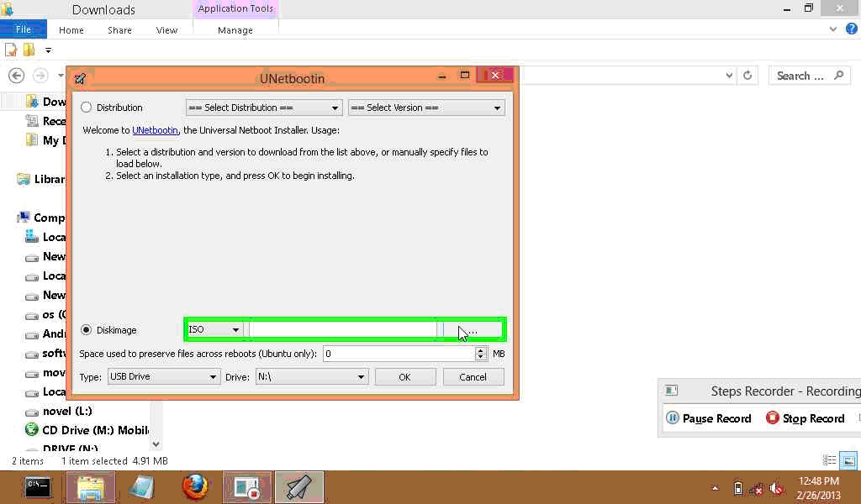861x504 pixels.
Task: Open Explorer help question mark icon
Action: 851,29
